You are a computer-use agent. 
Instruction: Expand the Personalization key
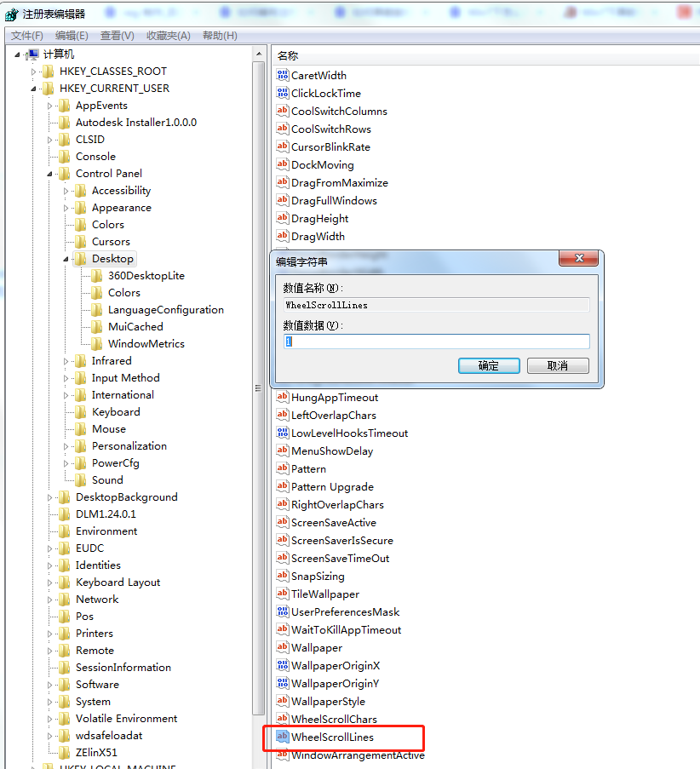66,446
